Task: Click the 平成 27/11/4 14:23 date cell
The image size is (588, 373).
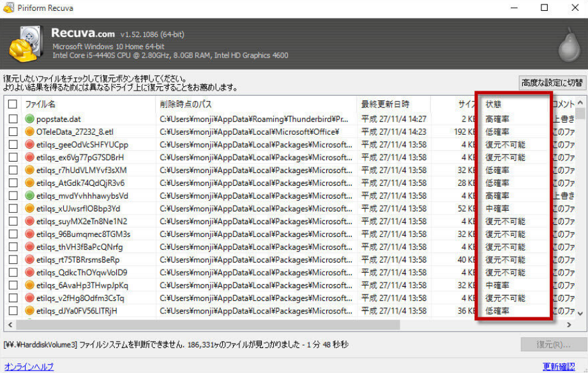Action: [x=394, y=132]
